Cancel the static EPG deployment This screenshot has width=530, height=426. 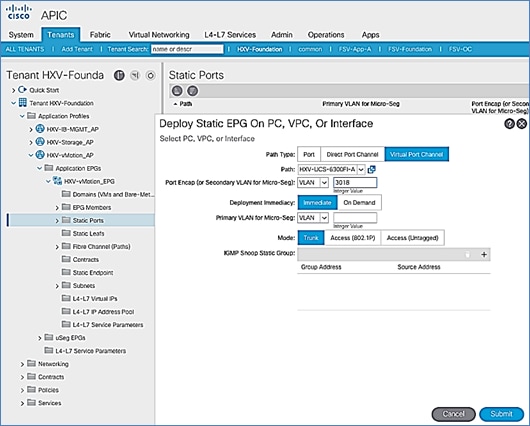(x=454, y=414)
